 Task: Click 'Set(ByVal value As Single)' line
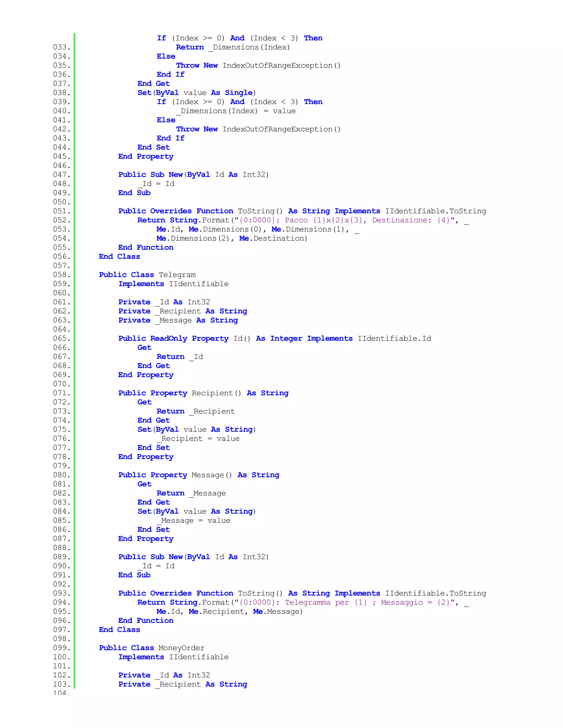coord(197,93)
